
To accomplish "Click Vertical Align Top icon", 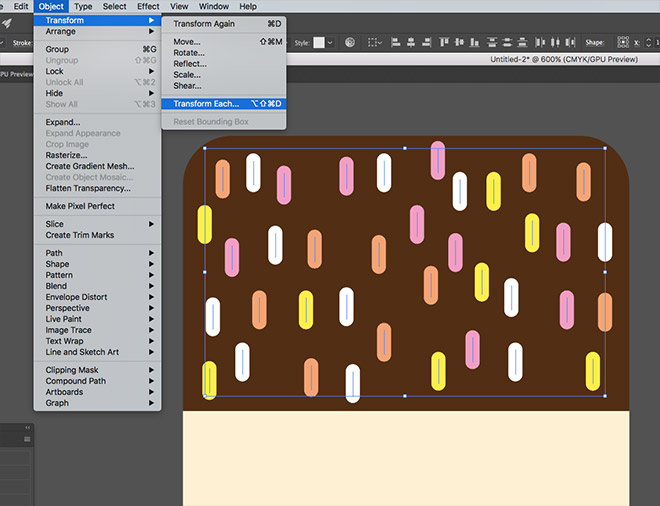I will [444, 42].
